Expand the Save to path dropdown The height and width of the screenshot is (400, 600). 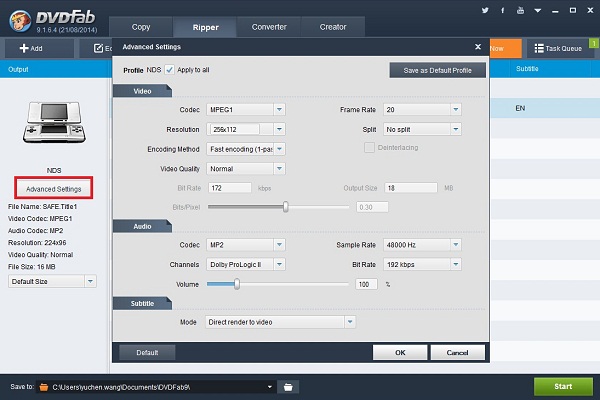click(270, 387)
